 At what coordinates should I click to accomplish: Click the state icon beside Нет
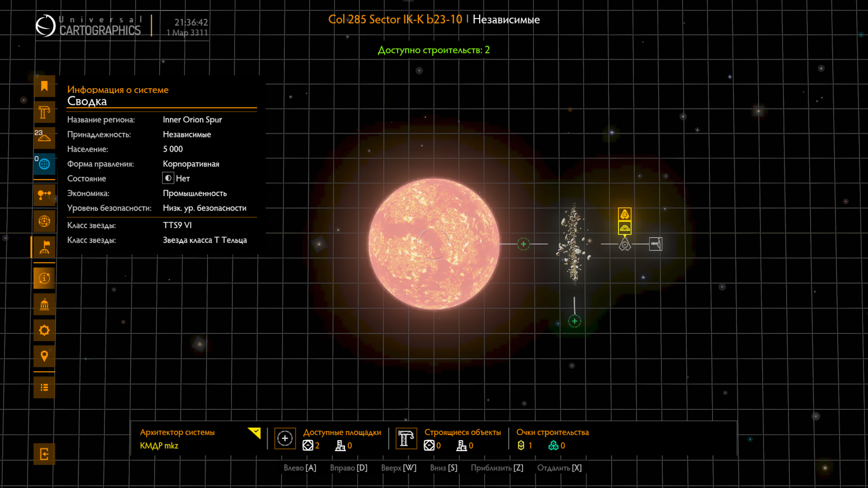click(x=168, y=178)
